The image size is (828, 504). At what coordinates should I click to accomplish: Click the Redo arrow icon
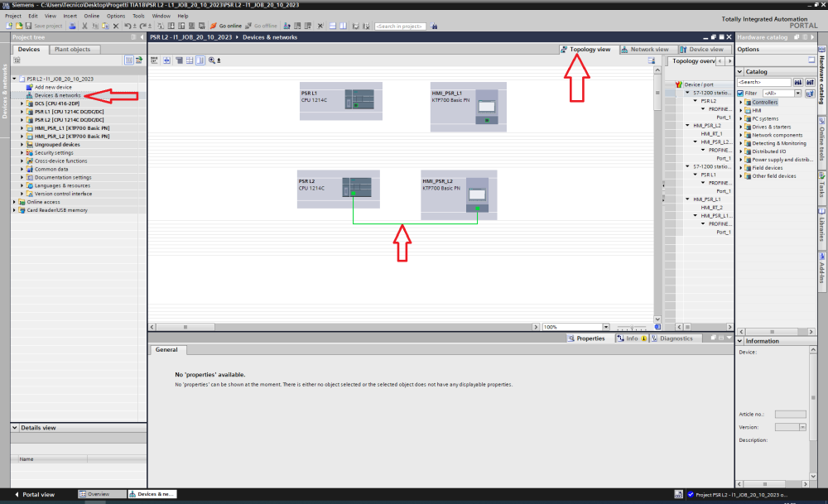(x=143, y=26)
